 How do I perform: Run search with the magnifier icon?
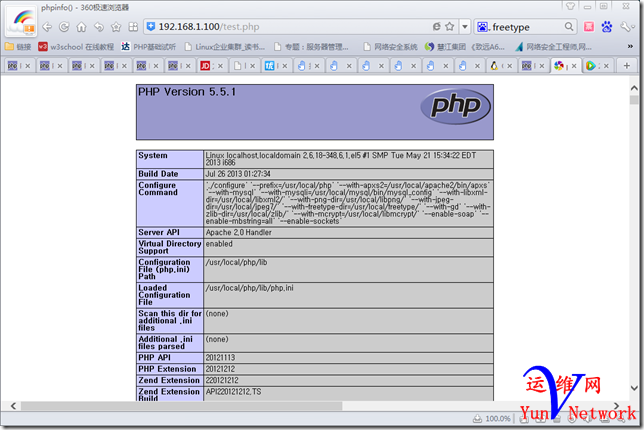(568, 27)
